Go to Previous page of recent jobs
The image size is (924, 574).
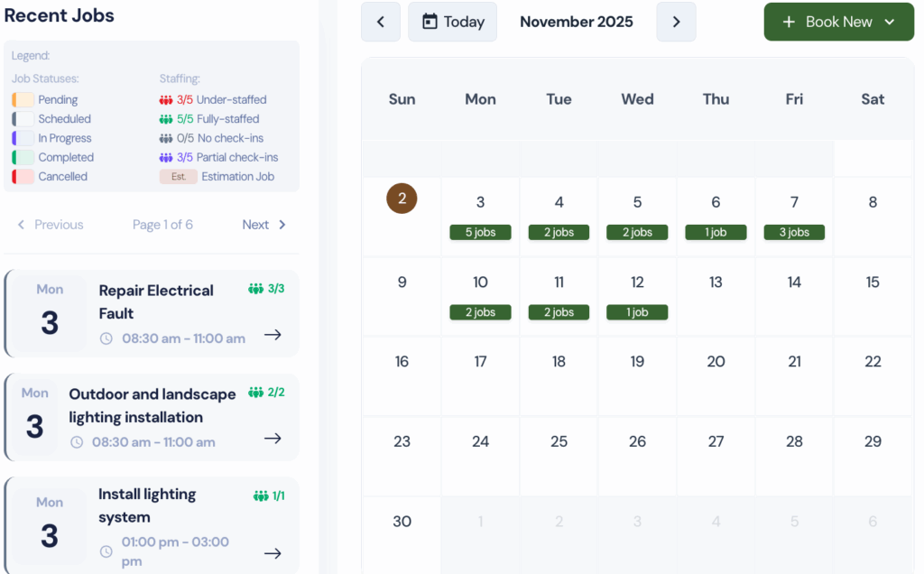pos(51,225)
